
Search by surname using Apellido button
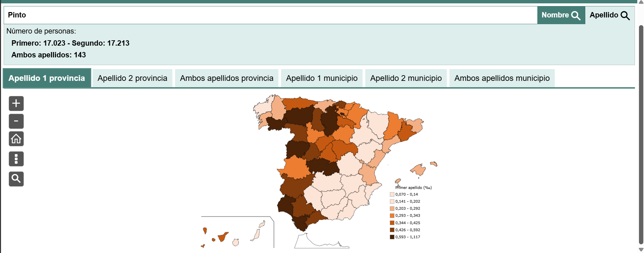609,15
